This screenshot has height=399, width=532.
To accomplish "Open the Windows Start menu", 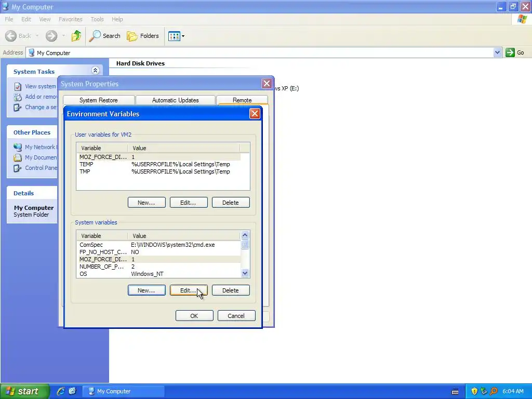I will coord(24,391).
